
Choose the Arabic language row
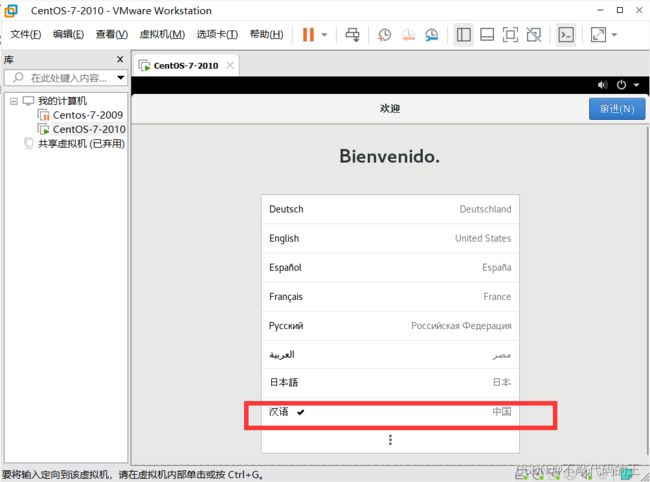pyautogui.click(x=390, y=355)
